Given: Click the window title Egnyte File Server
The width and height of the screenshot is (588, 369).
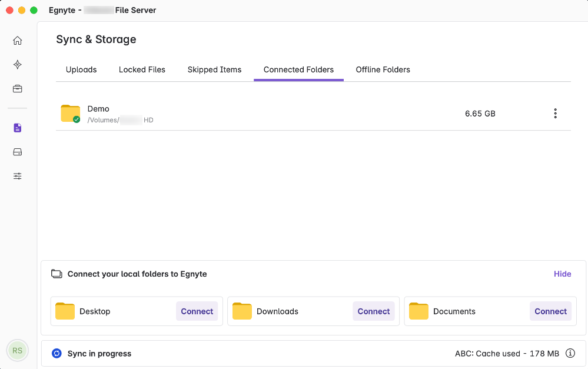Looking at the screenshot, I should 102,10.
